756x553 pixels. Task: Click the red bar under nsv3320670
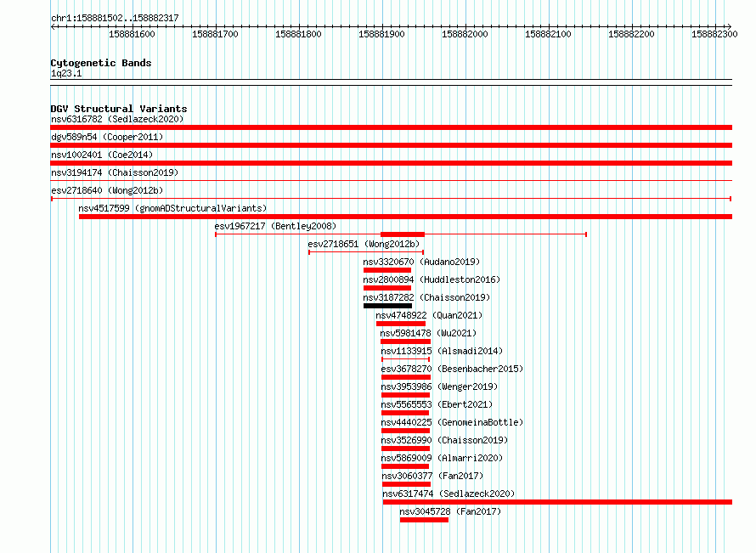[387, 270]
